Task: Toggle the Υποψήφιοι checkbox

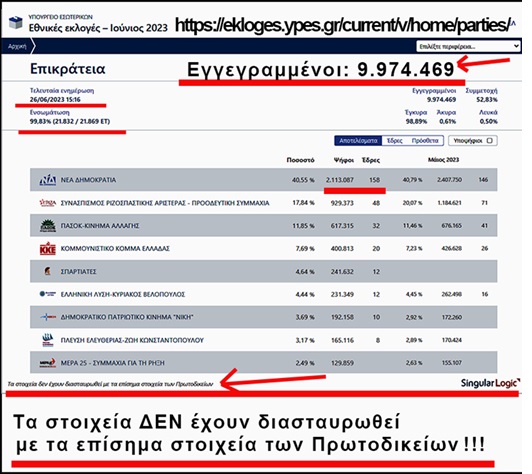Action: [x=489, y=140]
